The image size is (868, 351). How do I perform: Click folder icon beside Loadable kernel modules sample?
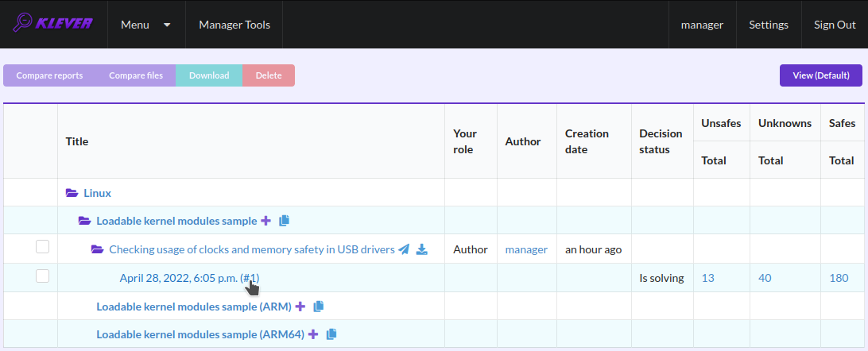pyautogui.click(x=85, y=221)
